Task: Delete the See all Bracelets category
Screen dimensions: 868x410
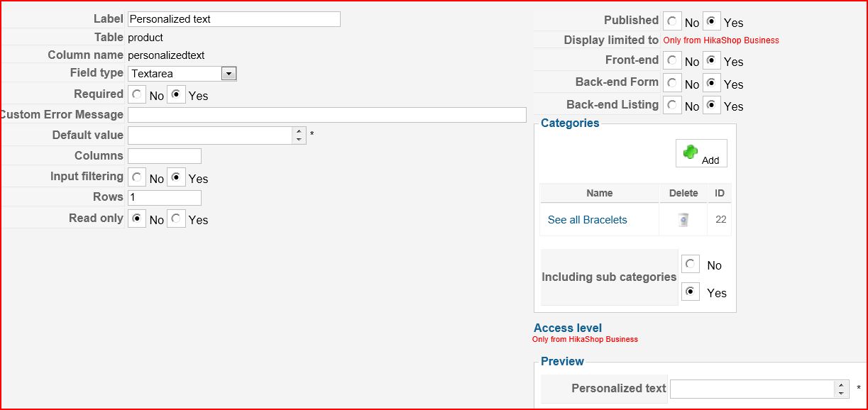Action: pyautogui.click(x=683, y=220)
